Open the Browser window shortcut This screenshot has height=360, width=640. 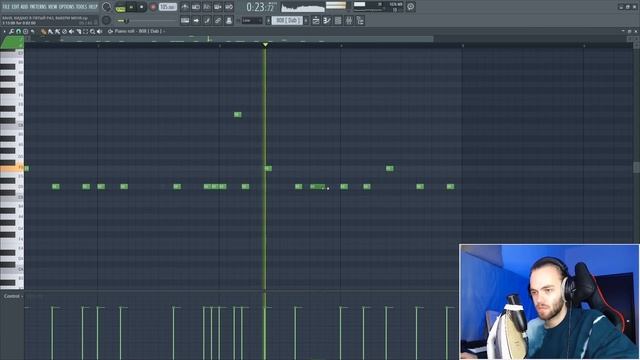click(x=360, y=20)
